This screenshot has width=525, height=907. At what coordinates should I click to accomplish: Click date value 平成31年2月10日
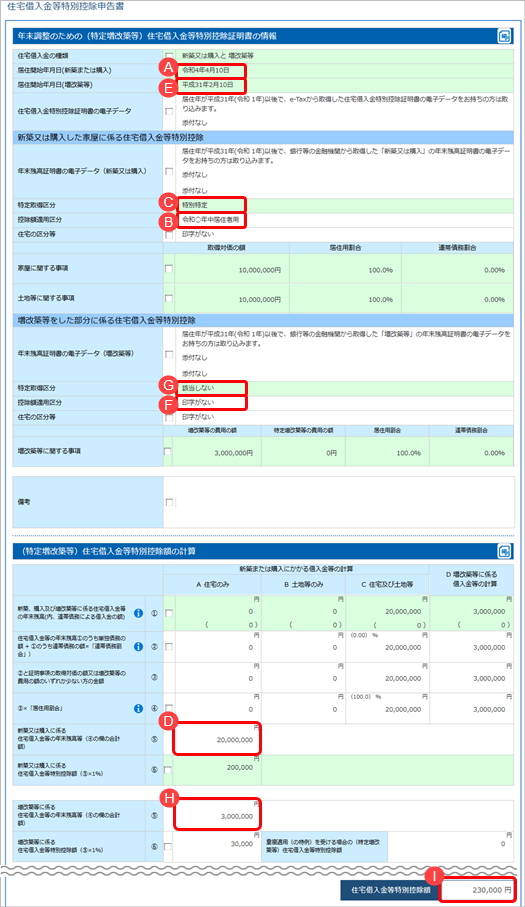(x=208, y=84)
